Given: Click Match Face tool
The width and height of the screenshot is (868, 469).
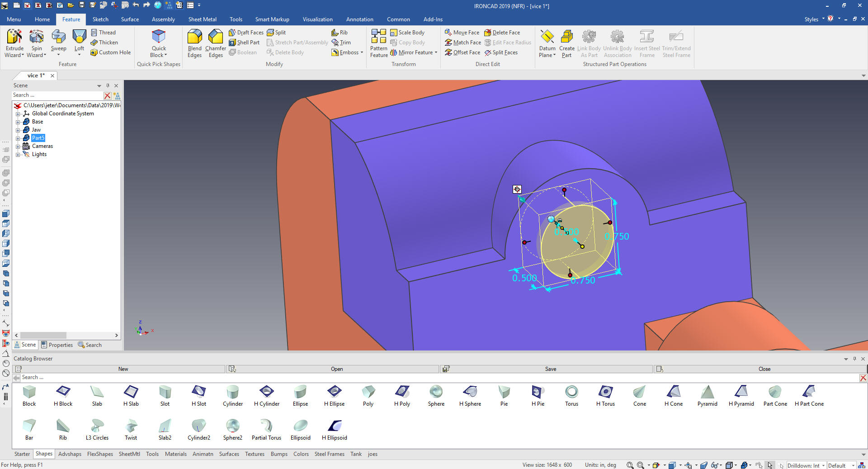Looking at the screenshot, I should [x=463, y=43].
